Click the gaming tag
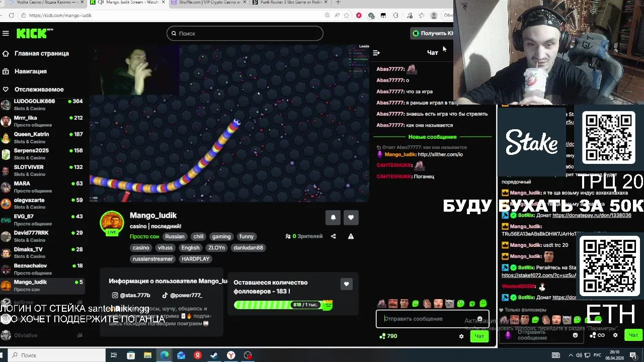This screenshot has height=362, width=644. point(221,236)
